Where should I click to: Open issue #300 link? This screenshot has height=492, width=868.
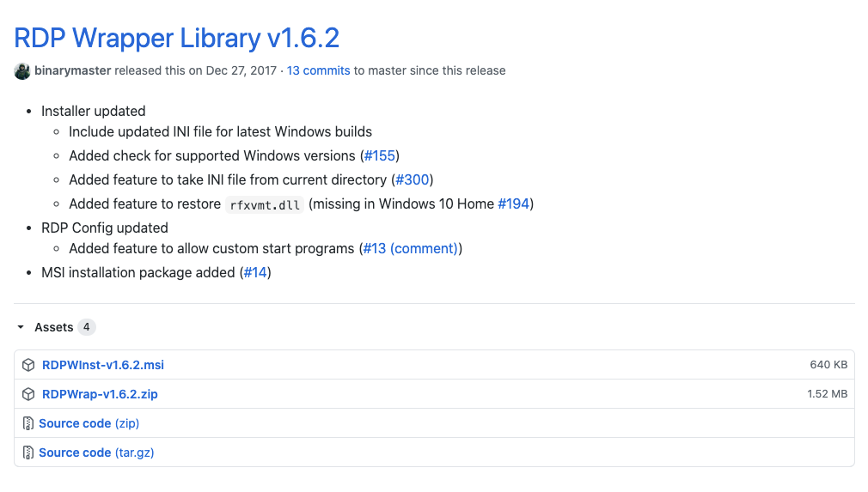click(x=413, y=179)
